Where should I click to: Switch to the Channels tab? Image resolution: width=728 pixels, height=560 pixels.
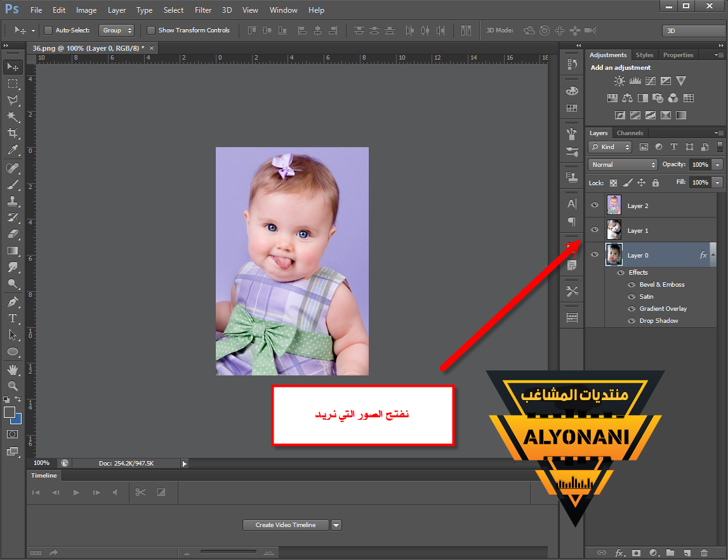(x=630, y=133)
